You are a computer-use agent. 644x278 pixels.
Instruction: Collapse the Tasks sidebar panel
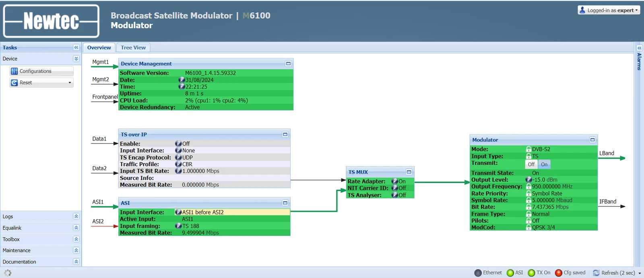(x=76, y=47)
